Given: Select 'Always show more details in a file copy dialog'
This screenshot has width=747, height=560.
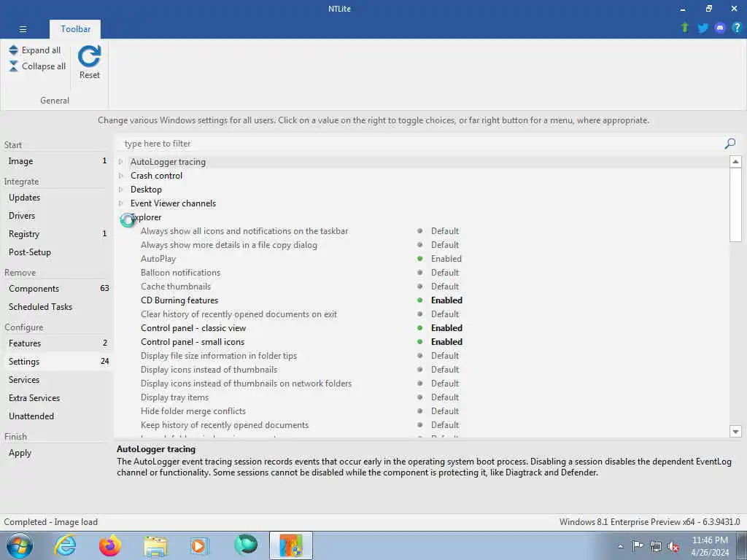Looking at the screenshot, I should pos(228,245).
